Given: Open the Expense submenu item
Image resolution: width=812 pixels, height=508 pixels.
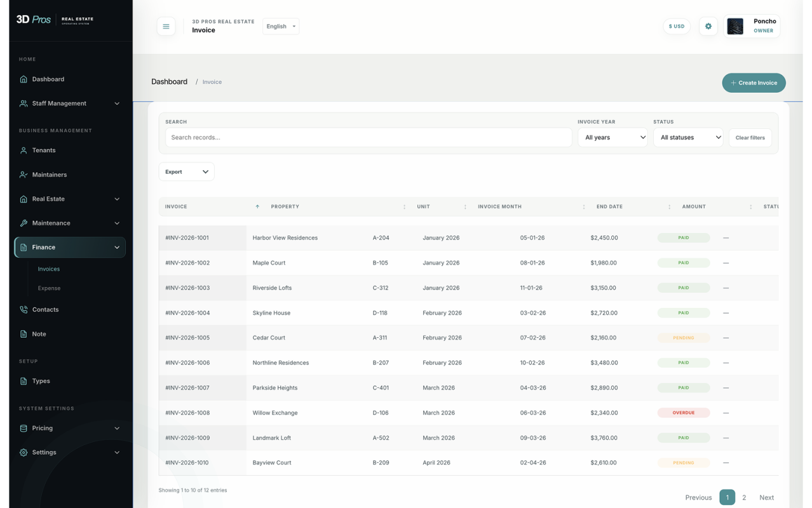Looking at the screenshot, I should click(x=49, y=288).
